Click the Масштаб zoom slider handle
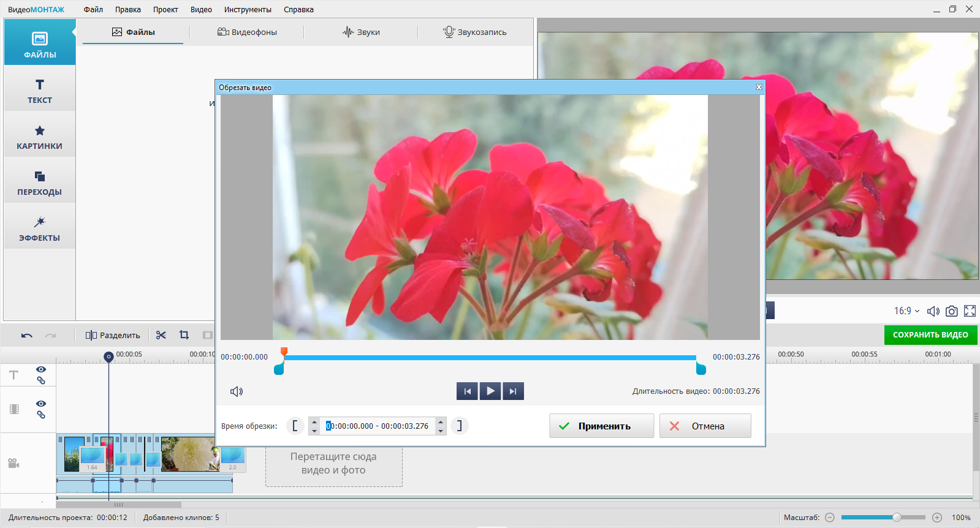The width and height of the screenshot is (980, 528). [897, 518]
